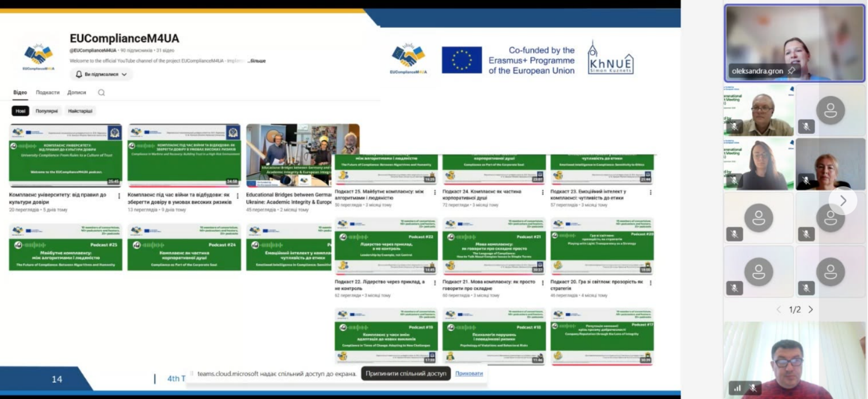Go to previous participants page arrow

pyautogui.click(x=778, y=310)
